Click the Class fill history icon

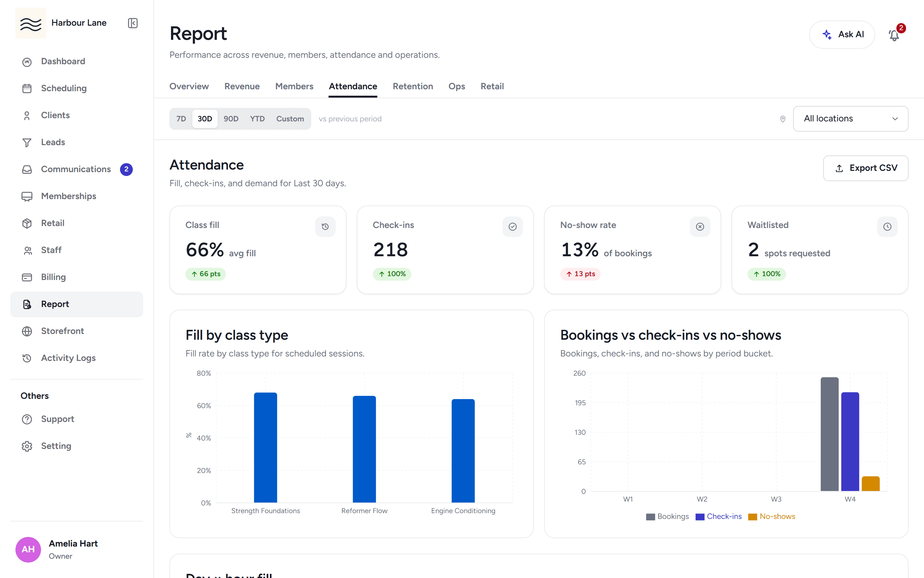click(325, 227)
